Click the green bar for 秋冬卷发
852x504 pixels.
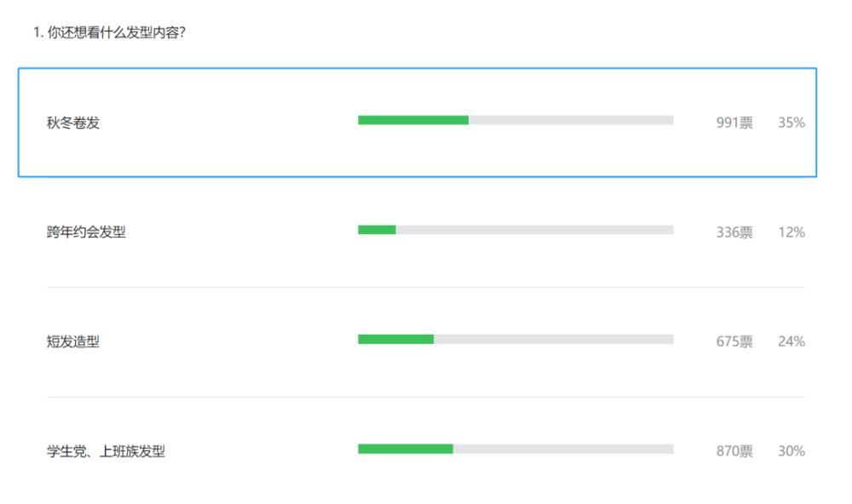click(x=413, y=120)
